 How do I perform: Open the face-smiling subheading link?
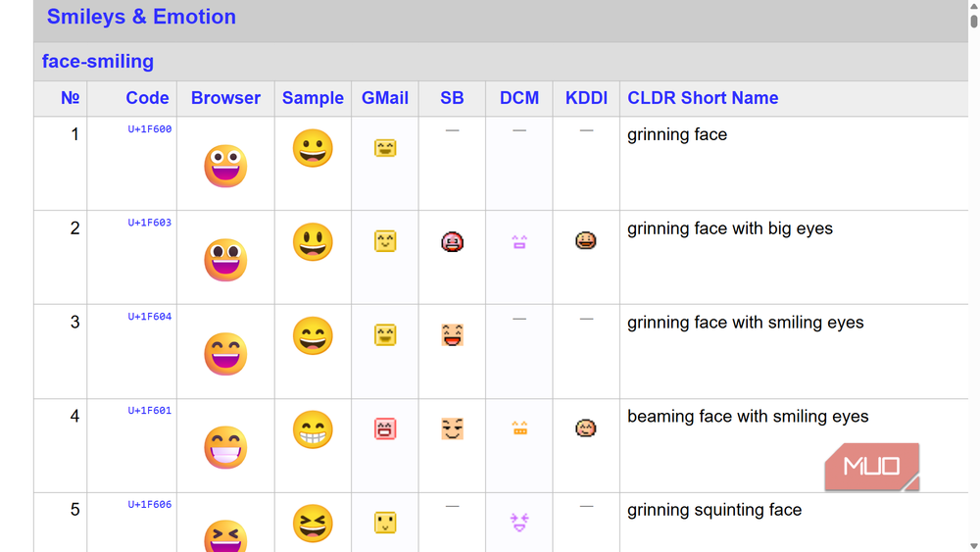[97, 61]
